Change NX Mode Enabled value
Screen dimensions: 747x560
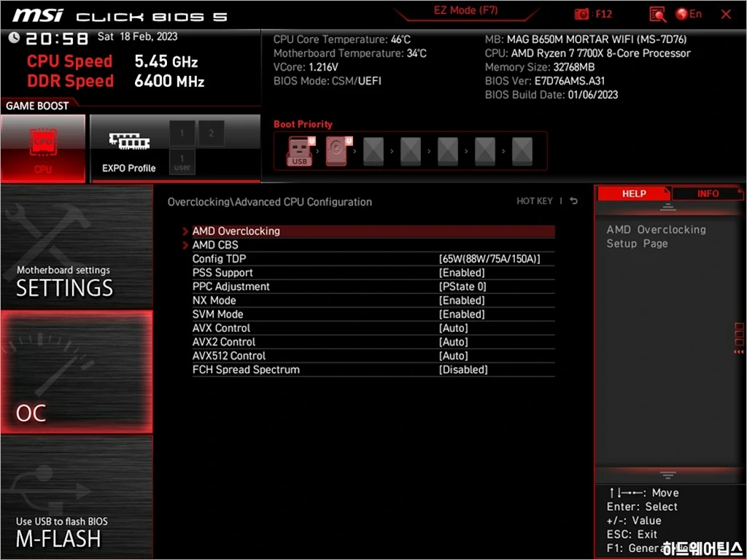[462, 300]
